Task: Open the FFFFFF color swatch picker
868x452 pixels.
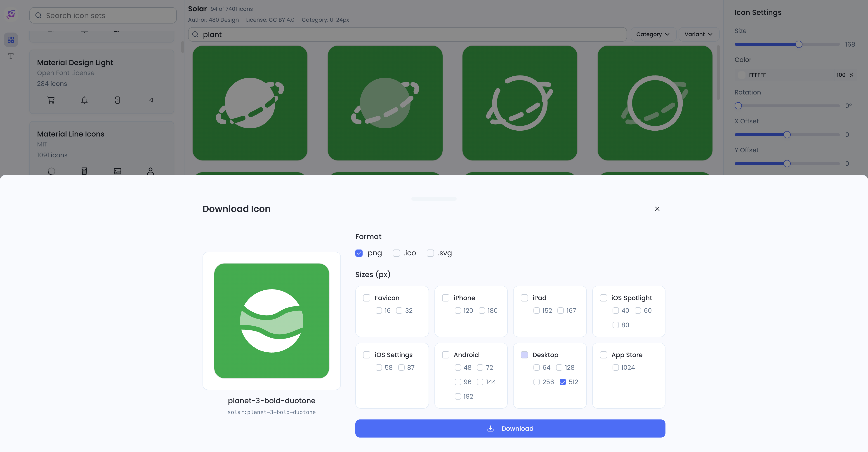Action: 742,75
